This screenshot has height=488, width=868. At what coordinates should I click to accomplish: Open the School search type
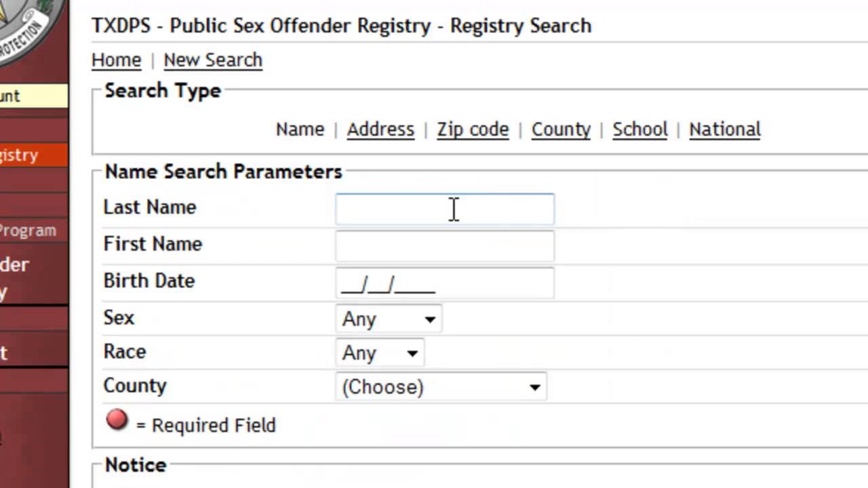point(639,129)
